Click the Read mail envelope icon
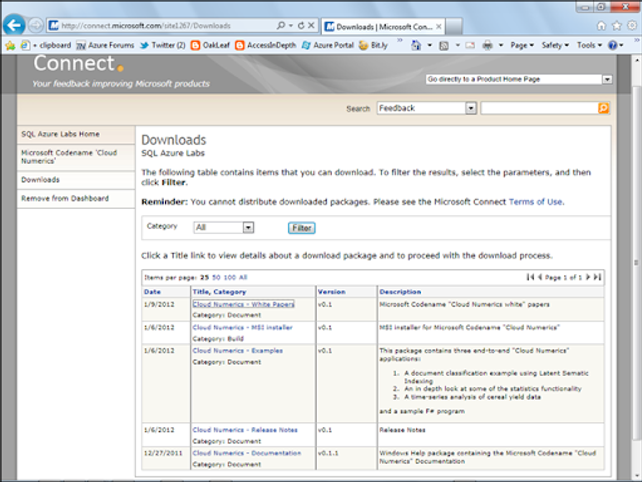The width and height of the screenshot is (642, 482). [470, 45]
